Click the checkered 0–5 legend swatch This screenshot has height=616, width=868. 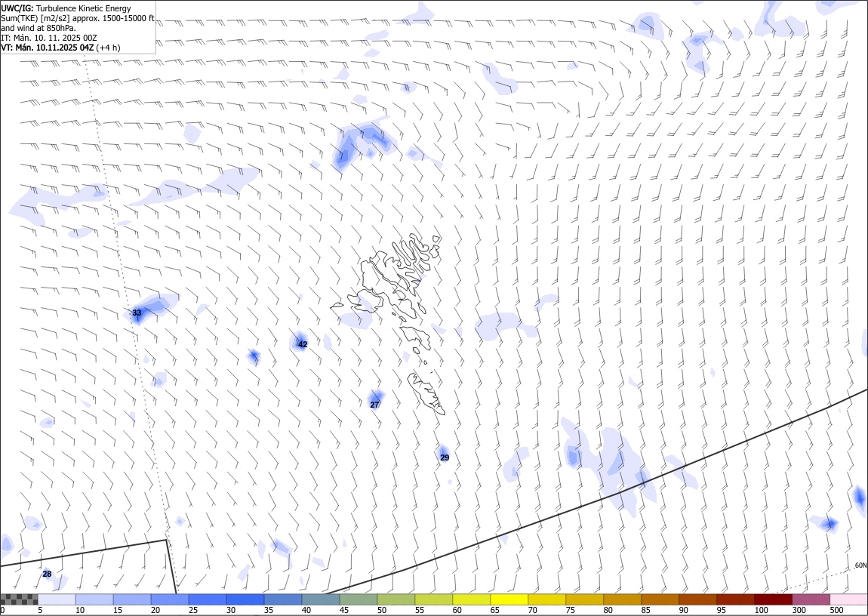pos(20,599)
